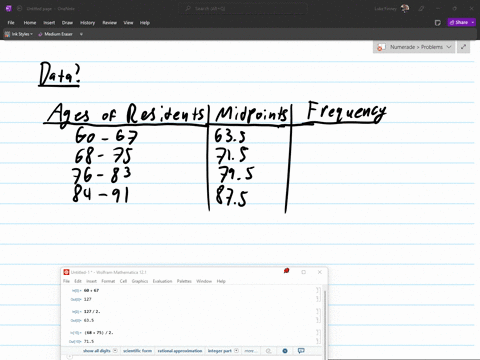Open the History ribbon tab
The height and width of the screenshot is (360, 480).
pyautogui.click(x=87, y=23)
